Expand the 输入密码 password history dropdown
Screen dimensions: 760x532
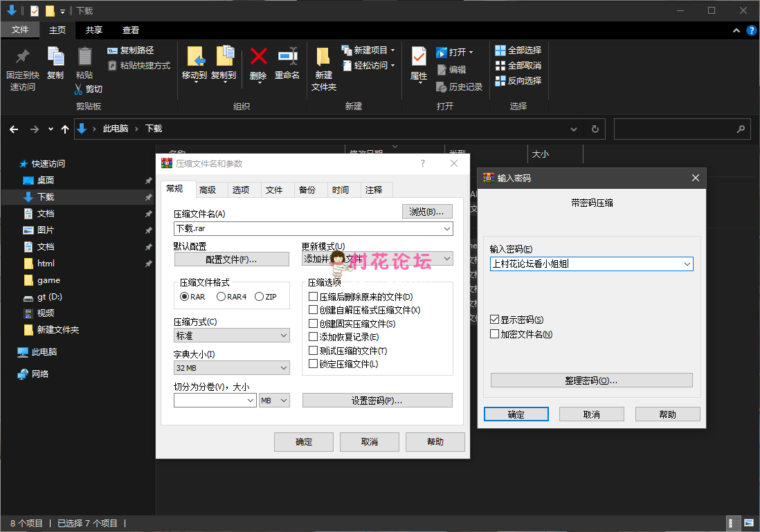pos(686,264)
